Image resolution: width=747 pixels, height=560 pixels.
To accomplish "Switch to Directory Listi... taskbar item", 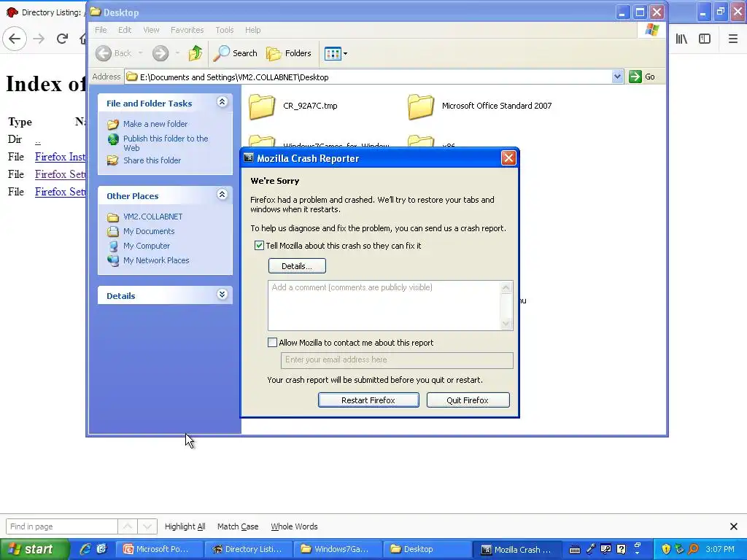I will [x=249, y=549].
